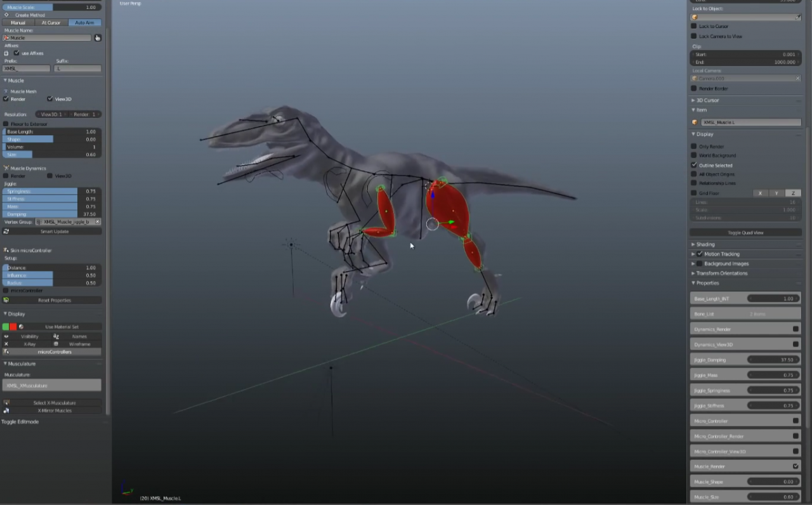Image resolution: width=812 pixels, height=505 pixels.
Task: Click the Jiggle_Damping property field
Action: [x=745, y=360]
